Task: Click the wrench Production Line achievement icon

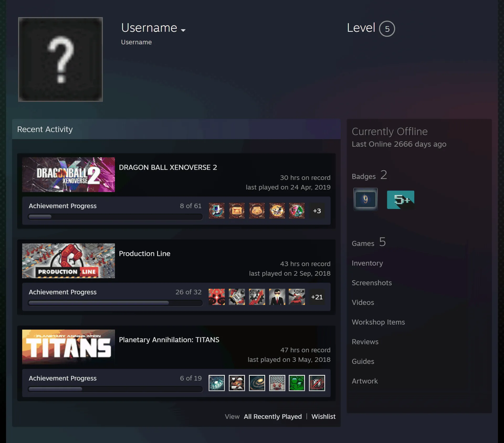Action: pyautogui.click(x=237, y=297)
